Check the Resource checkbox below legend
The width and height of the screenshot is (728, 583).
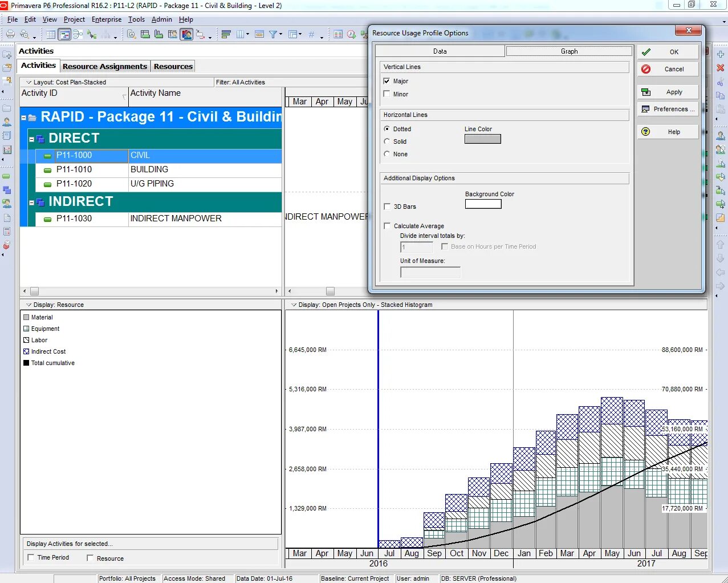(x=90, y=558)
